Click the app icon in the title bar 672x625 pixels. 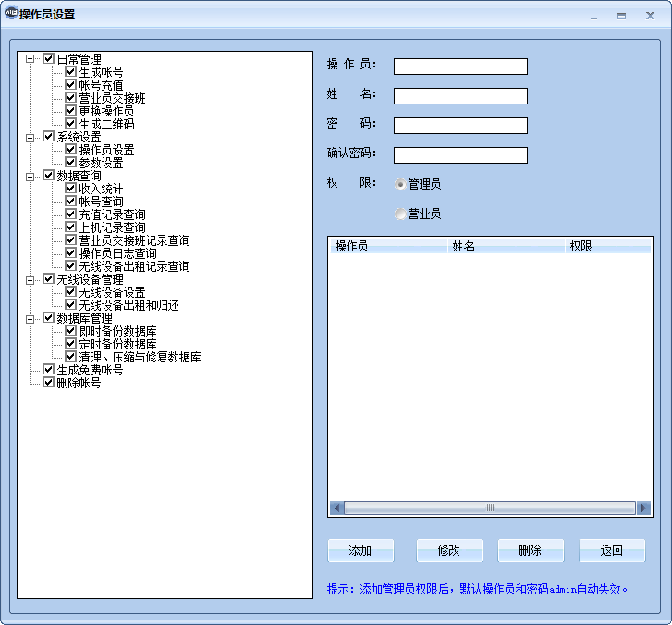point(11,13)
